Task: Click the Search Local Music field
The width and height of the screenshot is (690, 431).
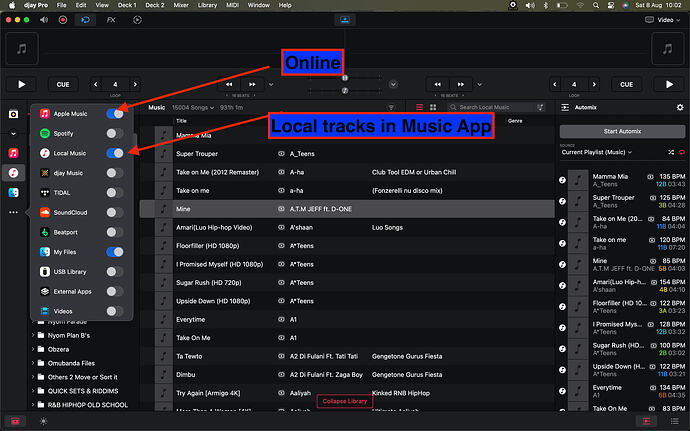Action: [x=496, y=107]
